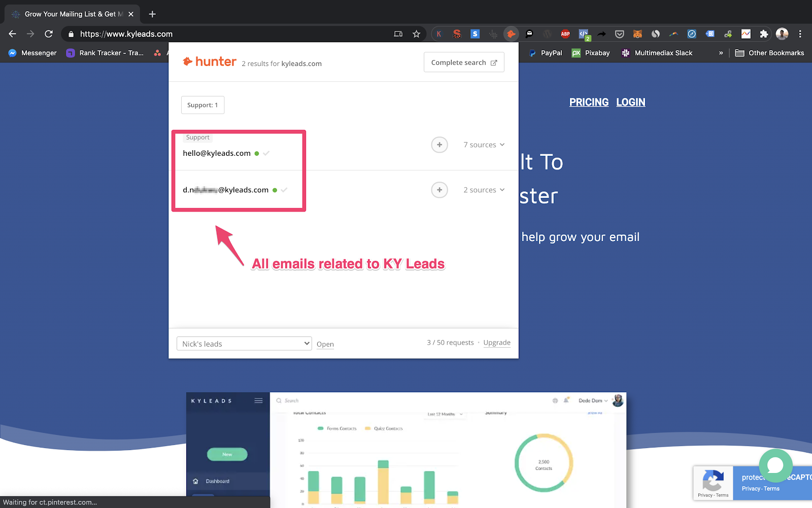Screen dimensions: 812x508
Task: Open the Extensions puzzle menu
Action: click(764, 34)
